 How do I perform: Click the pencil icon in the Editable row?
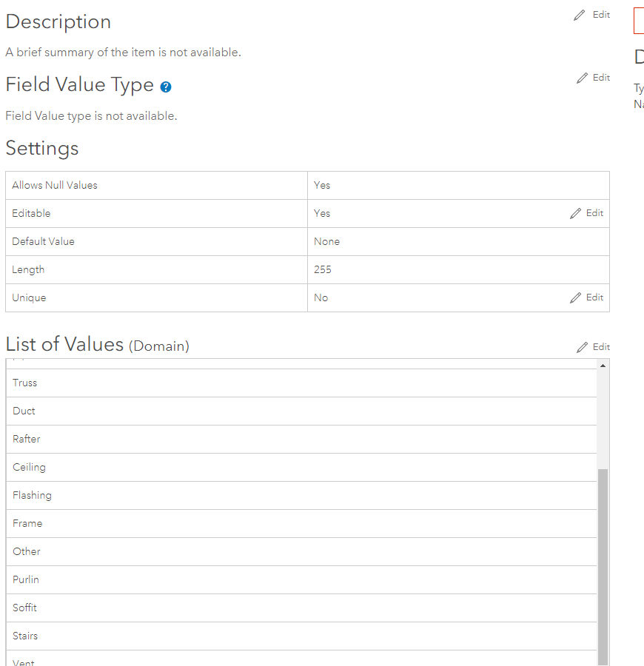coord(576,213)
